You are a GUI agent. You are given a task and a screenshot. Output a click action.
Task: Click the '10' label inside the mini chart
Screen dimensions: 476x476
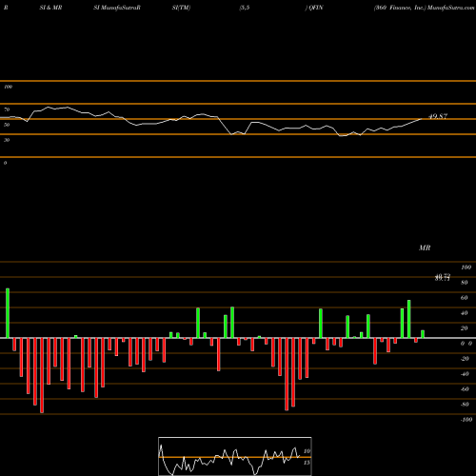coord(307,451)
